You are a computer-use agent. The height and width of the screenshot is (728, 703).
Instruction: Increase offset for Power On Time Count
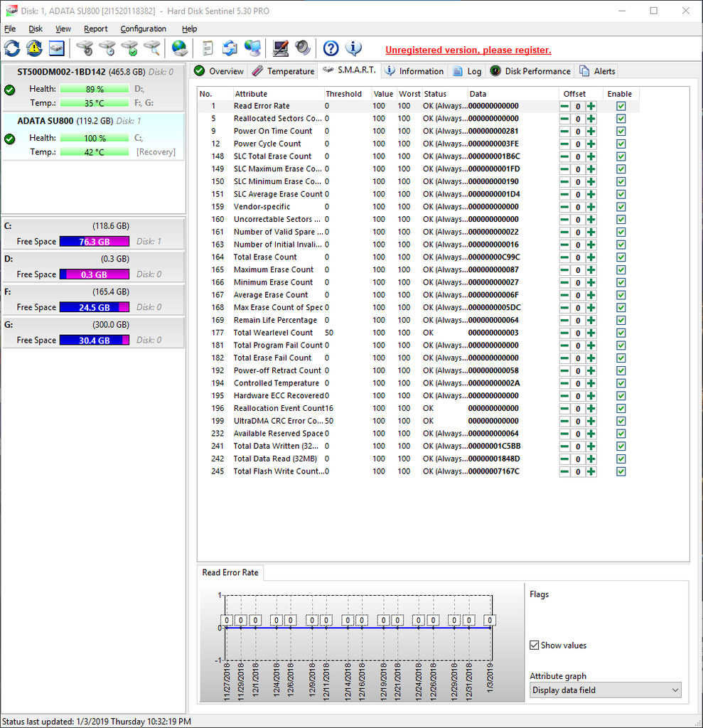point(591,132)
